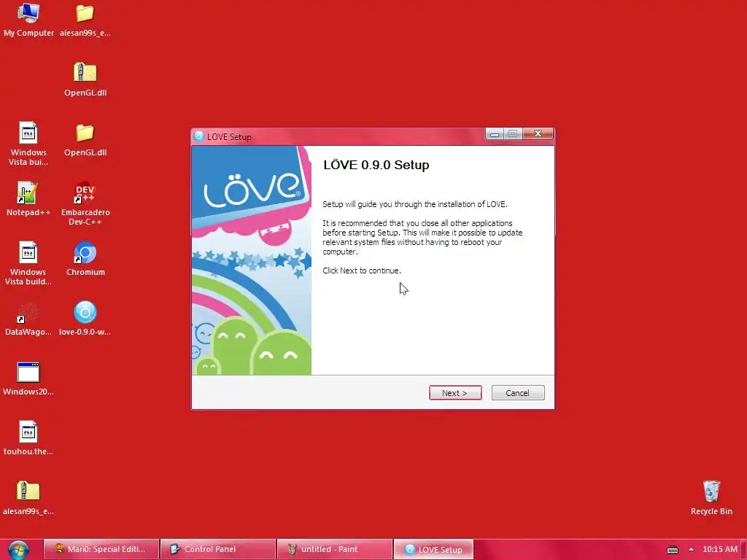Select the Windows Vista bui... file icon
The height and width of the screenshot is (560, 747).
[x=28, y=144]
